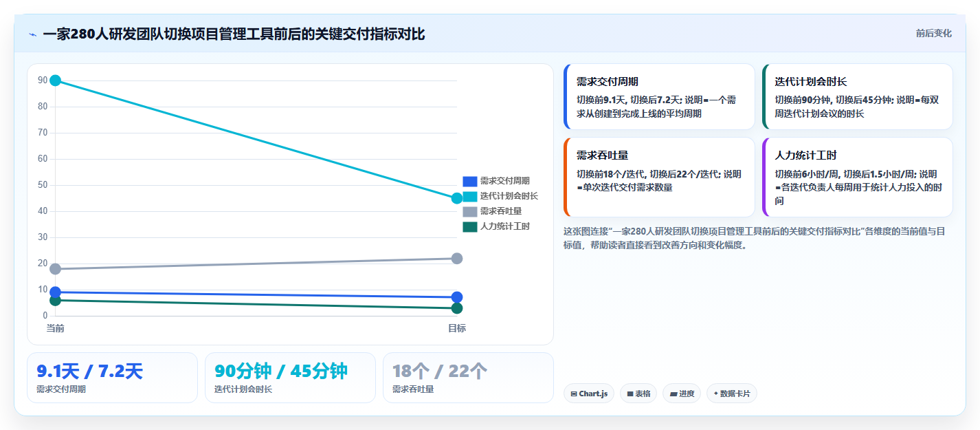This screenshot has height=430, width=980.
Task: Click the 18个 / 22个 stat value
Action: [x=440, y=372]
